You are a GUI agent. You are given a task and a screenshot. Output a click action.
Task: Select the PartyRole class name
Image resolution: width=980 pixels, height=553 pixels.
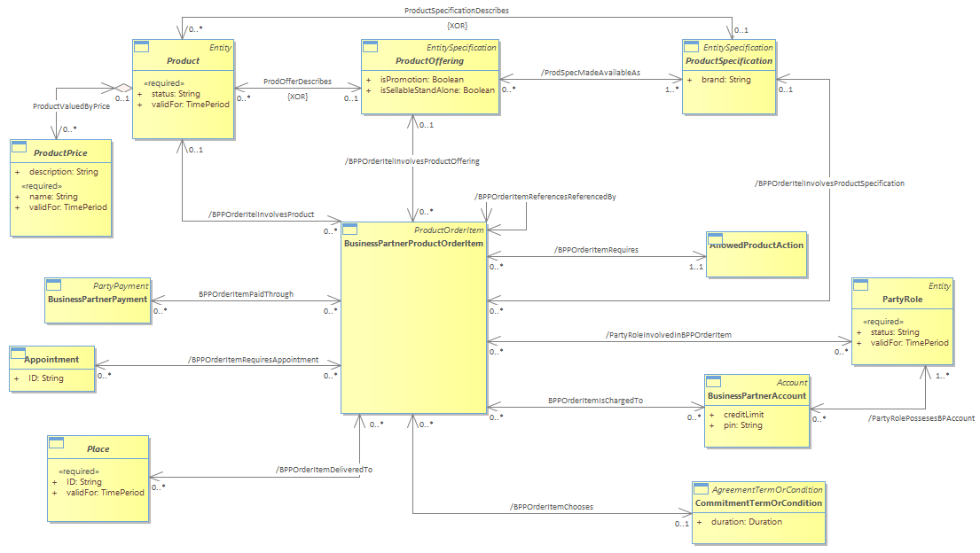coord(903,299)
